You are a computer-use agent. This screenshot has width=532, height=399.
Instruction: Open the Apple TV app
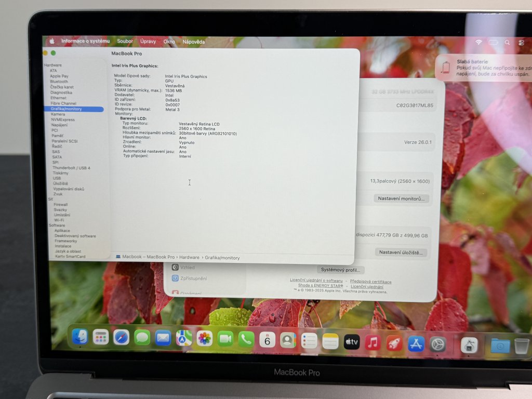pyautogui.click(x=352, y=342)
